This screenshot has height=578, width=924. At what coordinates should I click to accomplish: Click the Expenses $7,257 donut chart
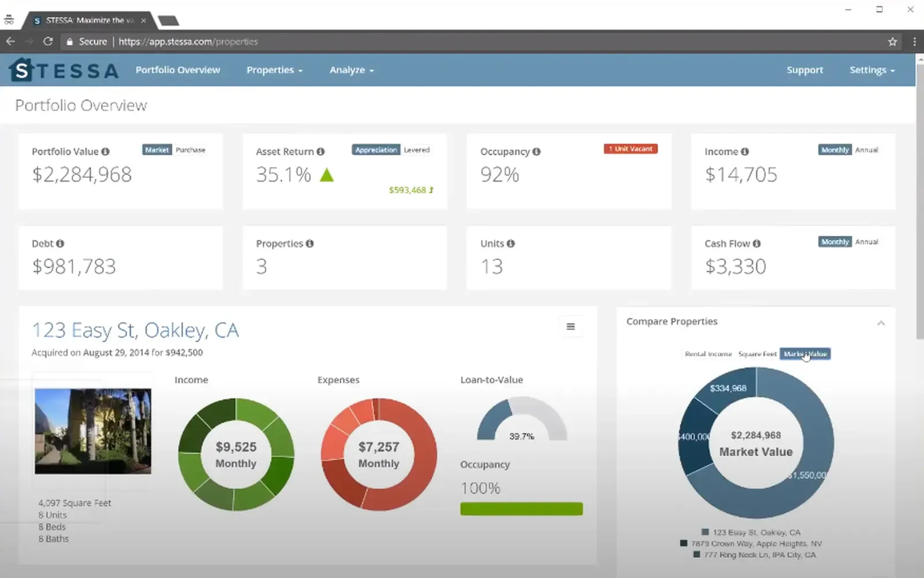click(x=379, y=454)
